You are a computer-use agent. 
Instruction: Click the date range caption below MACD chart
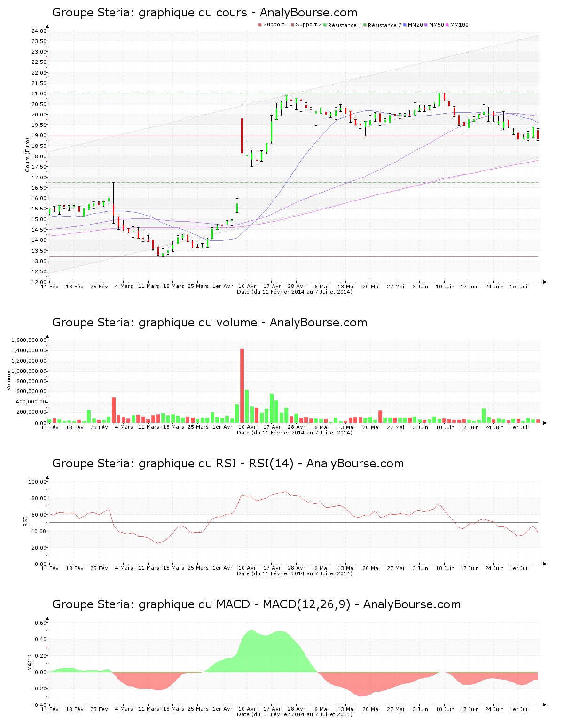pyautogui.click(x=295, y=714)
